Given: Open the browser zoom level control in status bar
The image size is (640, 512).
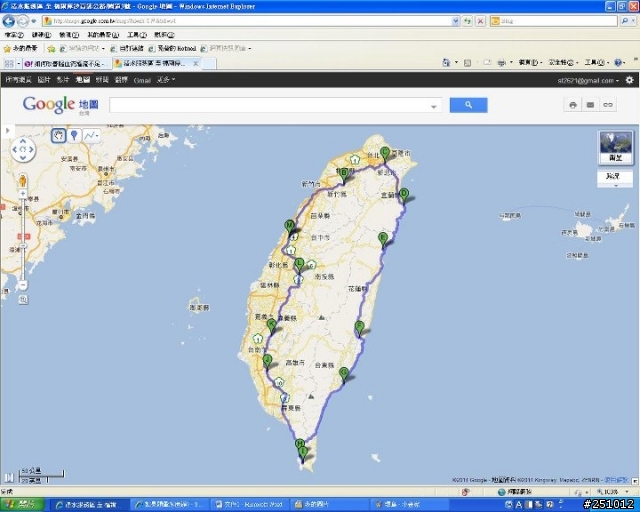Looking at the screenshot, I should pyautogui.click(x=611, y=492).
